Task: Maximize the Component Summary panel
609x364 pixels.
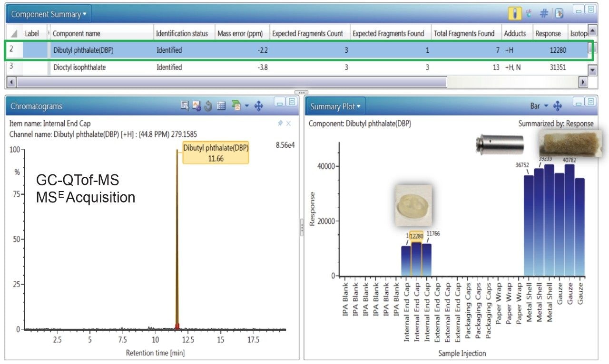Action: [591, 9]
